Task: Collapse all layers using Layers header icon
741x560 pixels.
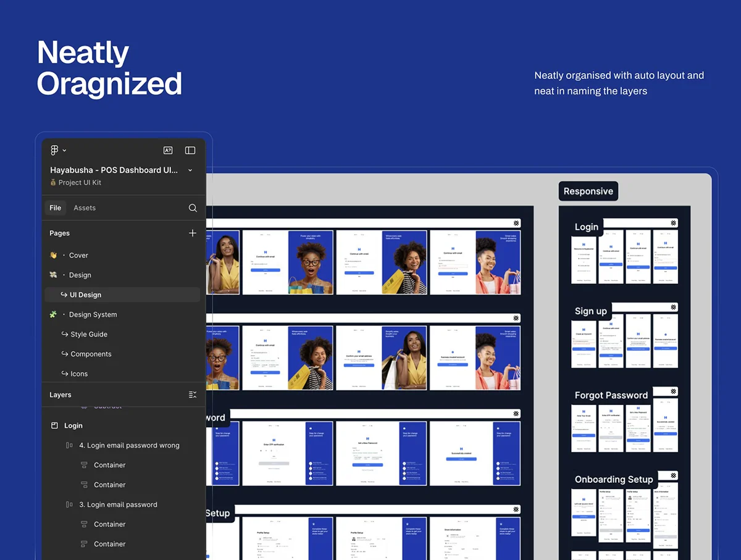Action: click(x=193, y=395)
